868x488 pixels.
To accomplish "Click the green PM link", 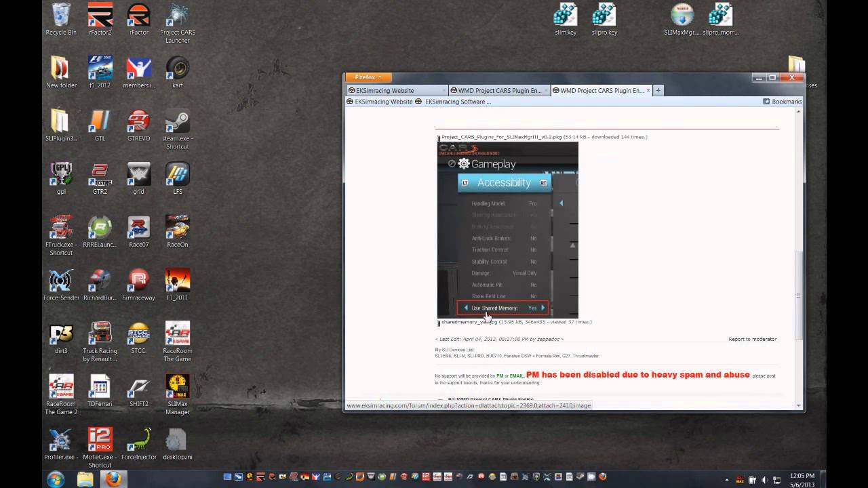I will point(500,376).
